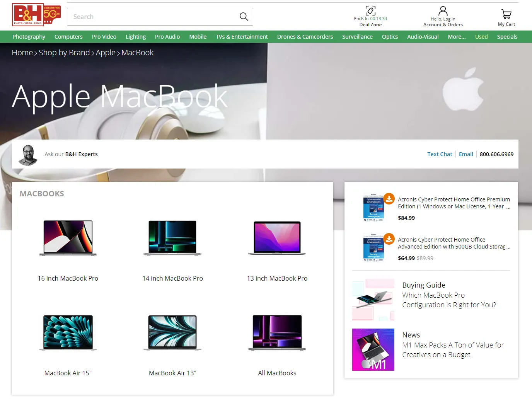Open the 16 inch MacBook Pro link
Image resolution: width=532 pixels, height=402 pixels.
click(x=68, y=278)
